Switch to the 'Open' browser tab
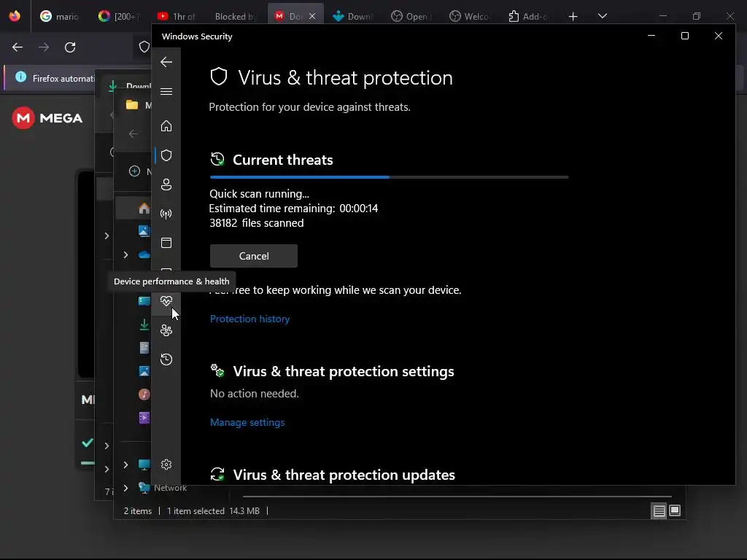Screen dimensions: 747x560 [x=411, y=16]
